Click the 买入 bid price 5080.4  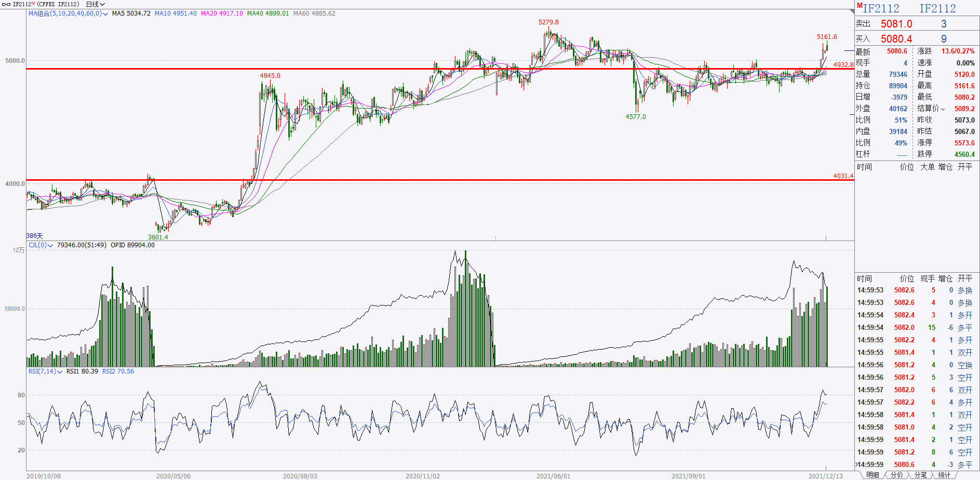pos(896,39)
